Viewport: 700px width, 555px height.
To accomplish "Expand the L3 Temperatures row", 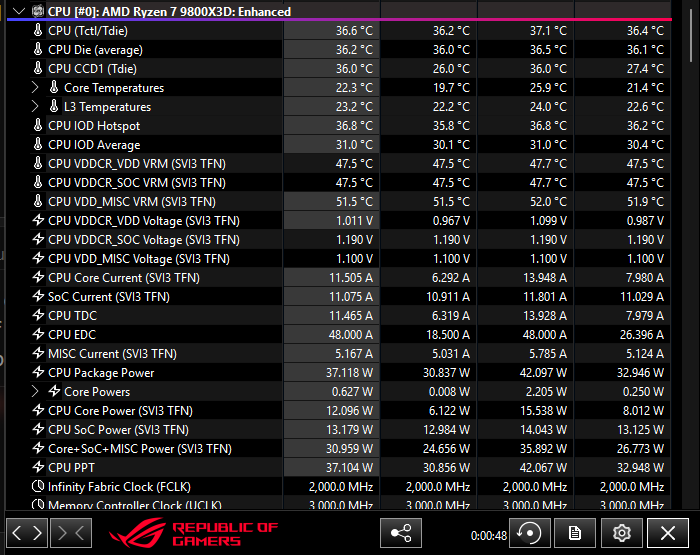I will coord(35,107).
